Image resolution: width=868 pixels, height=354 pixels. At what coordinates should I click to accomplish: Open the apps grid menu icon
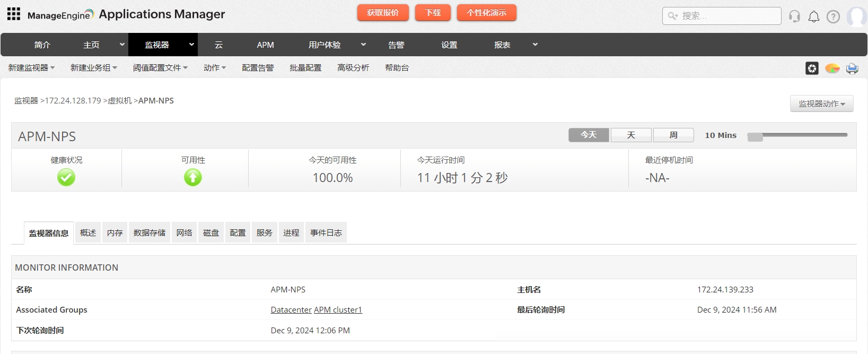14,14
